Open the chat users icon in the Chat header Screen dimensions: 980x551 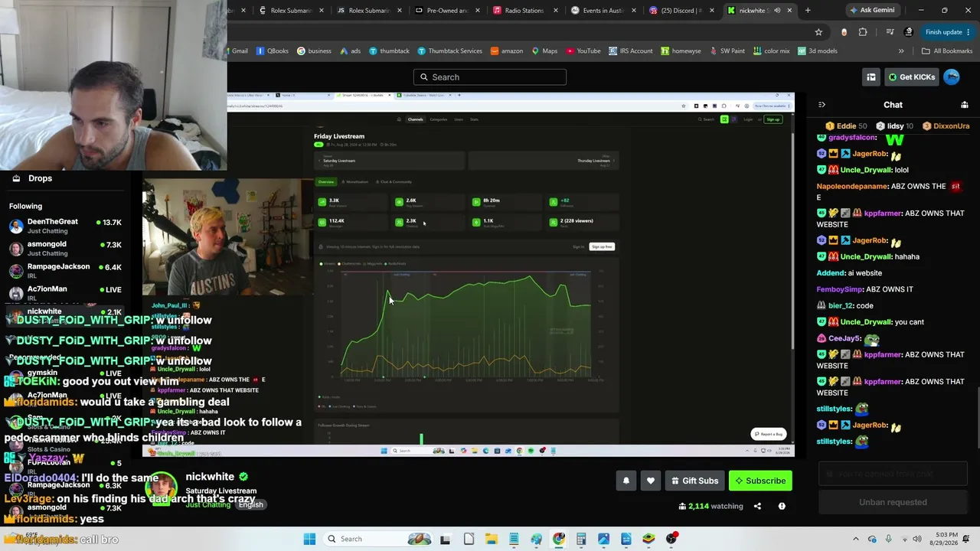[965, 105]
